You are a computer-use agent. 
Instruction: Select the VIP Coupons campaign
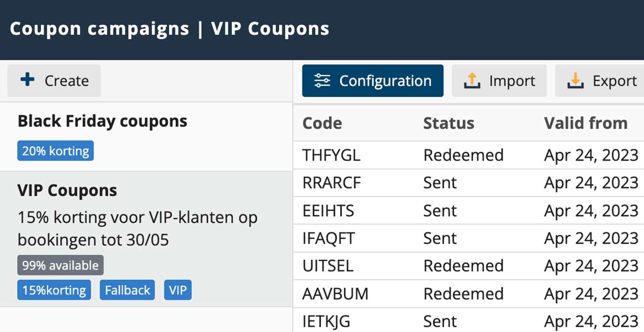(x=67, y=191)
